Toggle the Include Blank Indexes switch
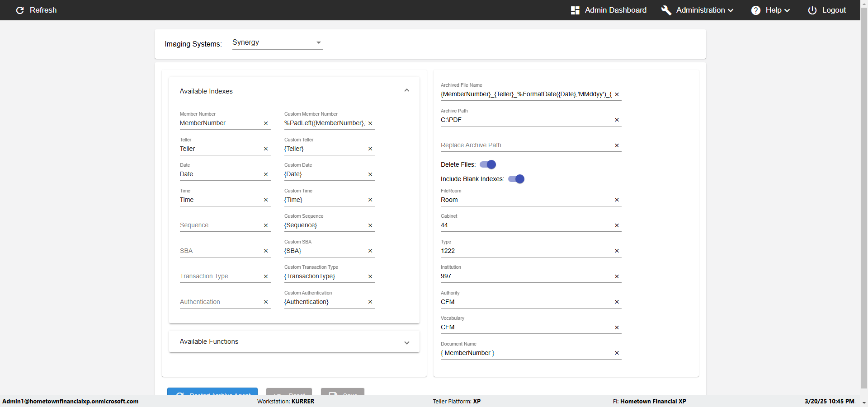Screen dimensions: 868x407 coord(516,179)
